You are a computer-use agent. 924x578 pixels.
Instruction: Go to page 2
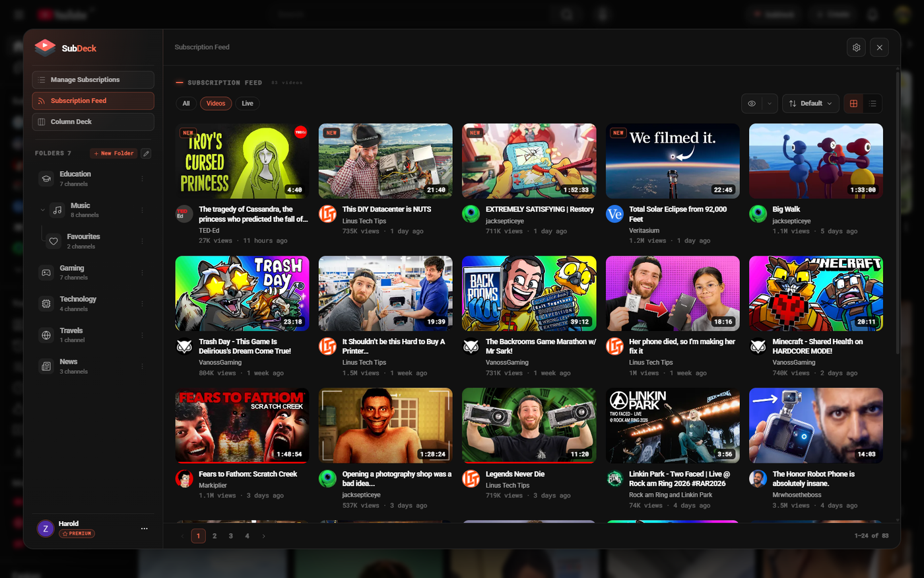(x=214, y=536)
